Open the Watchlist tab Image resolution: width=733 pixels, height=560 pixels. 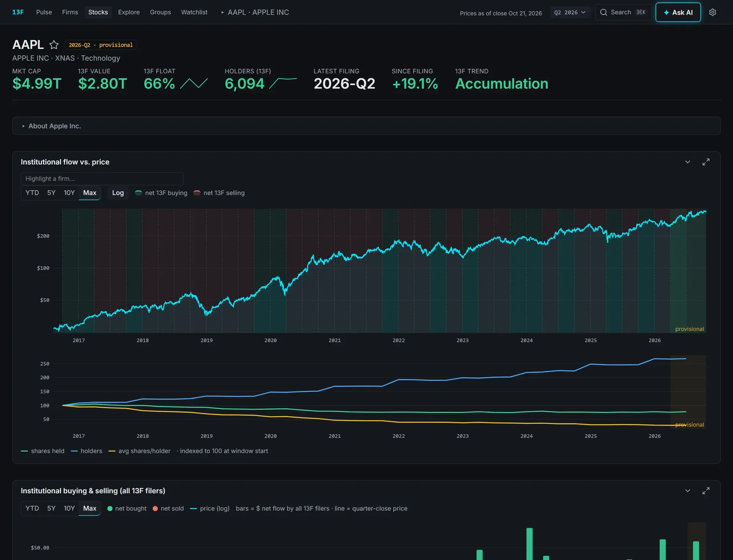click(194, 12)
